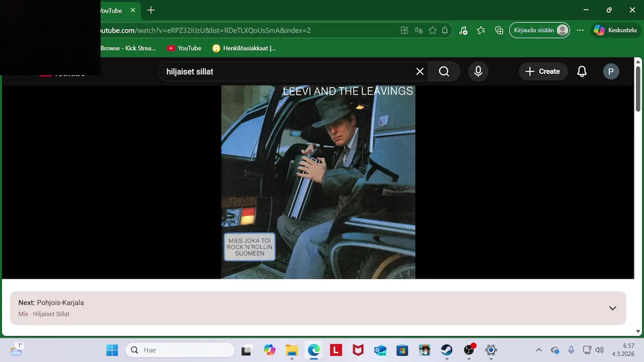Screen dimensions: 644x362
Task: Open Edge settings and more menu
Action: 580,30
